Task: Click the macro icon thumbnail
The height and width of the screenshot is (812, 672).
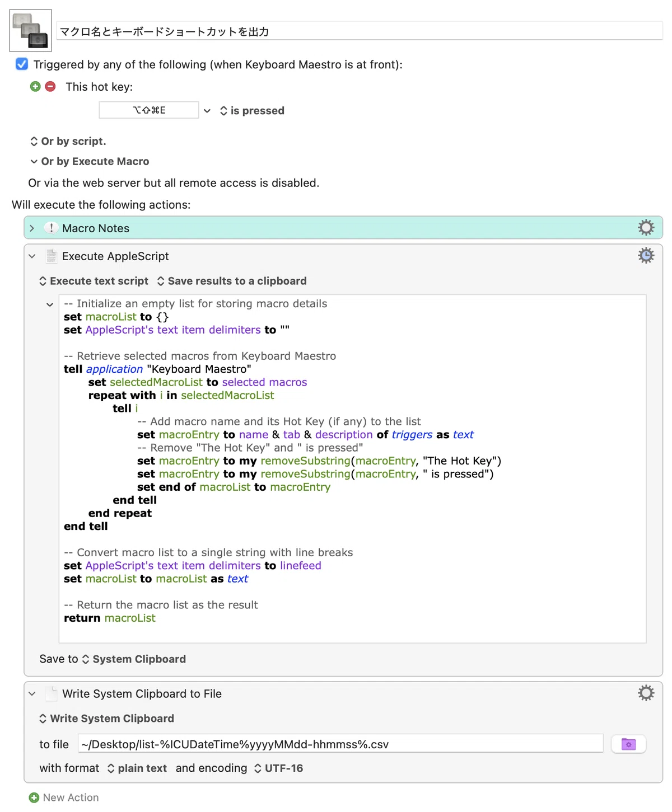Action: coord(31,30)
